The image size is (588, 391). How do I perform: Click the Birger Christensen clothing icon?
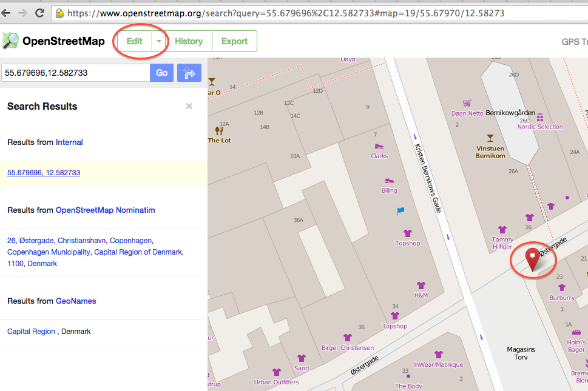(348, 338)
